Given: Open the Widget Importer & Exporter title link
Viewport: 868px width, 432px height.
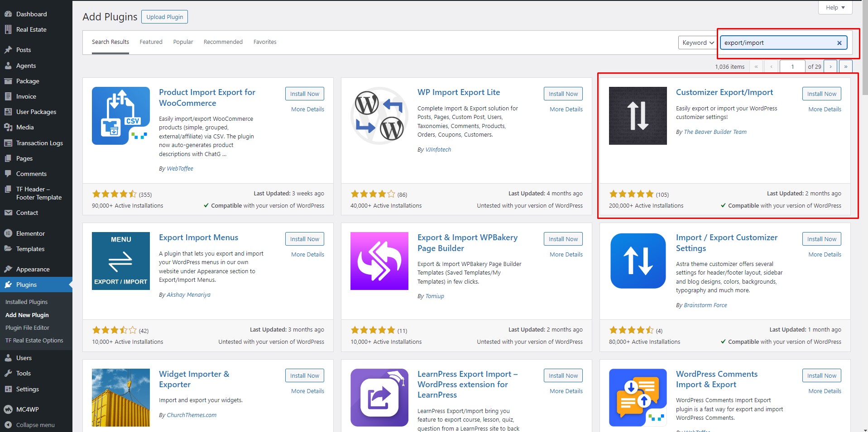Looking at the screenshot, I should click(194, 379).
